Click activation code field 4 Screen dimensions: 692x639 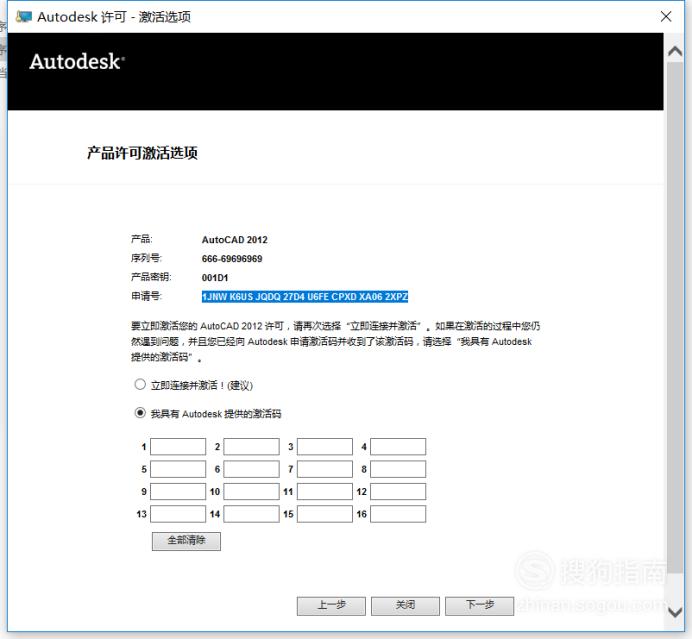(x=398, y=446)
